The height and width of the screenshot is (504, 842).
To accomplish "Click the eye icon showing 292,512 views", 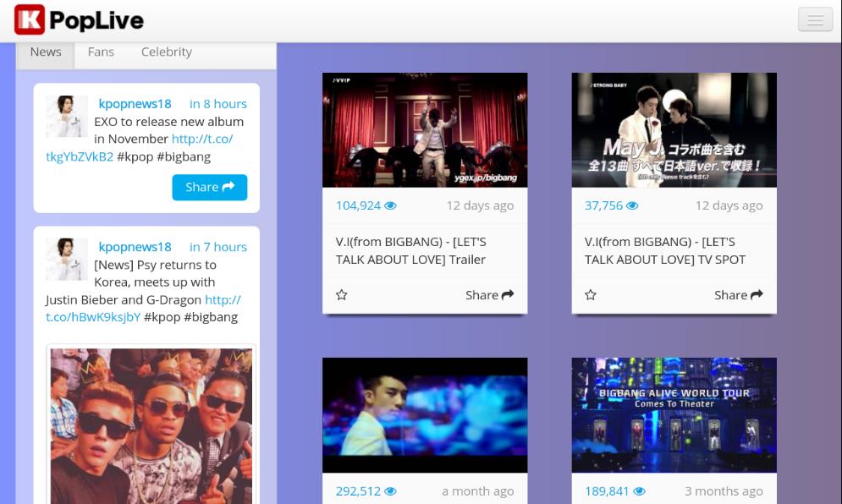I will (390, 490).
